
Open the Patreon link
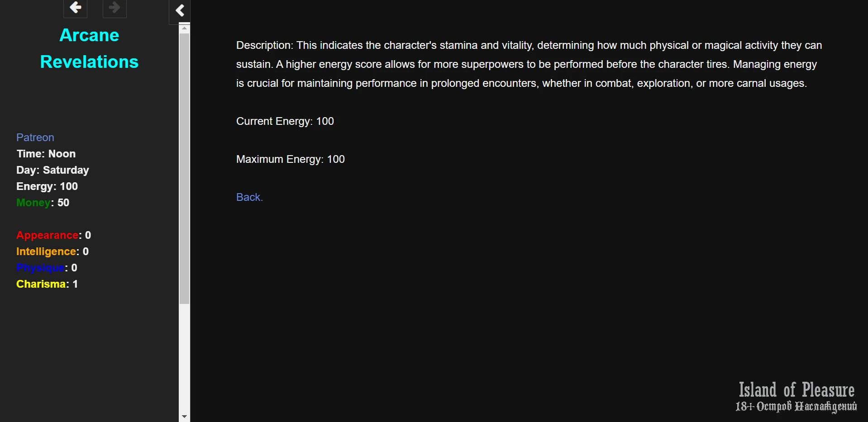[x=35, y=138]
